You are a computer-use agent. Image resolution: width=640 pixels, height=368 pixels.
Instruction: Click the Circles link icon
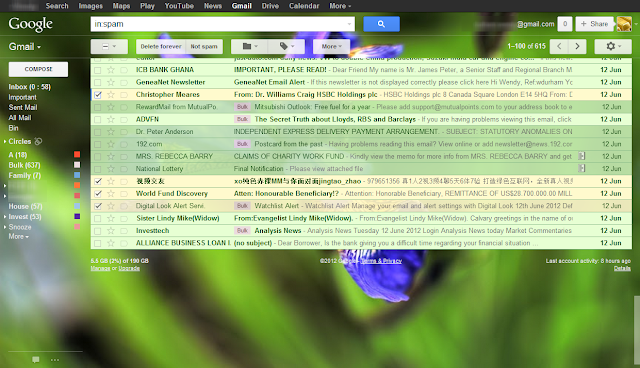[38, 142]
